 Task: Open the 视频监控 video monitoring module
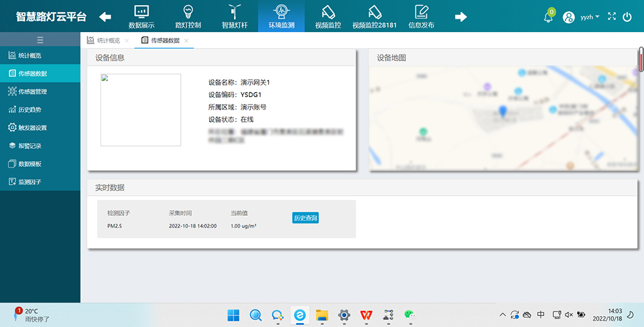pyautogui.click(x=328, y=16)
